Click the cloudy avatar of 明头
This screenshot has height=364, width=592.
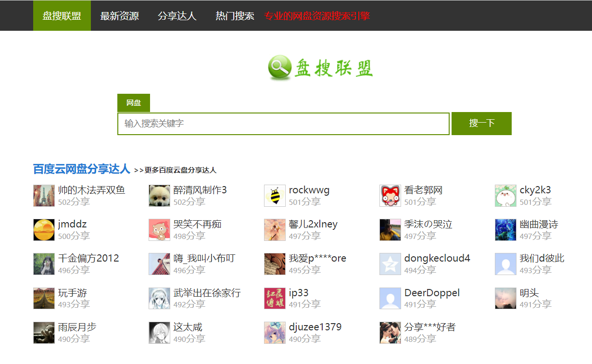click(505, 298)
